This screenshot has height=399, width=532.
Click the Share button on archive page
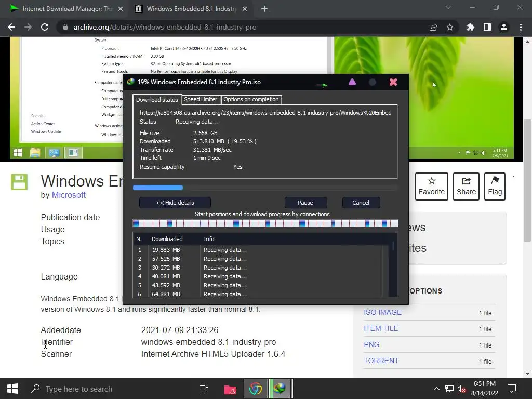coord(466,187)
